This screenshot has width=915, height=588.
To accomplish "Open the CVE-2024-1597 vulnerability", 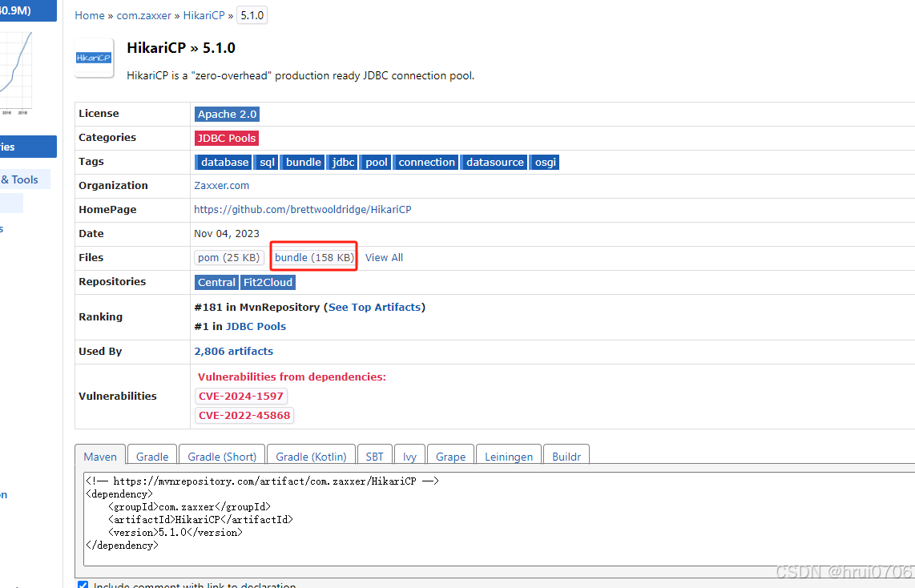I will point(241,396).
